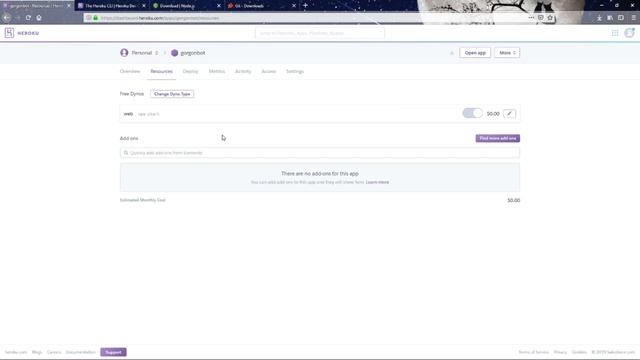Open the browser library icon
The image size is (640, 360).
[610, 18]
